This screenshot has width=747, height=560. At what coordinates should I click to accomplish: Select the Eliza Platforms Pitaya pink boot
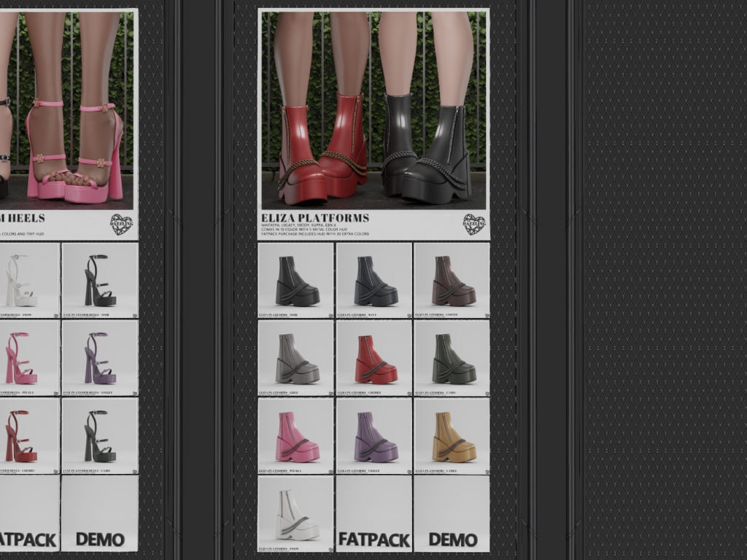(296, 436)
